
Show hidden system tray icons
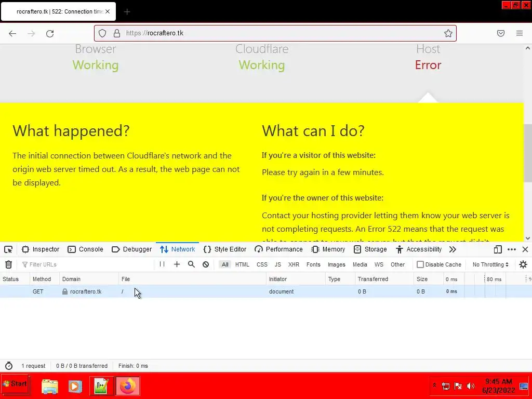pos(435,385)
